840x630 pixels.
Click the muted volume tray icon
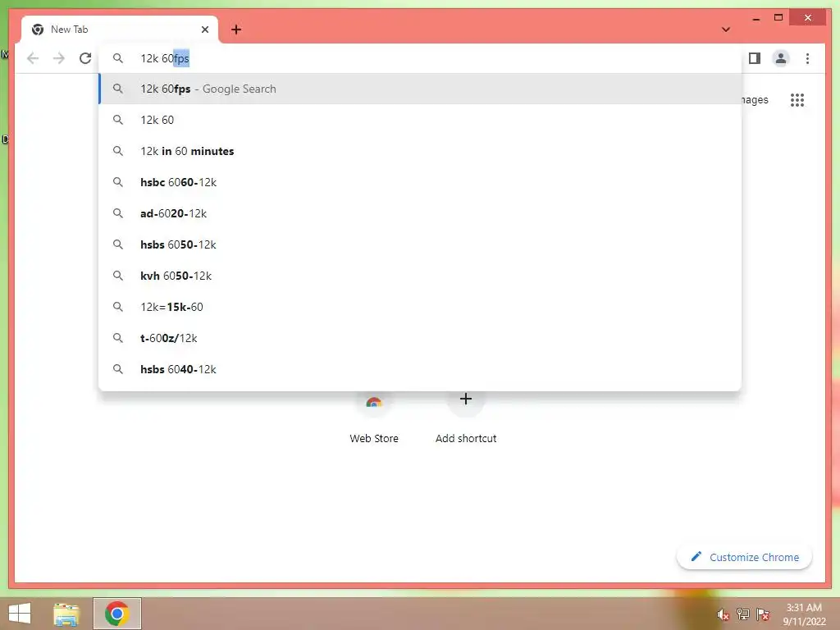[723, 614]
